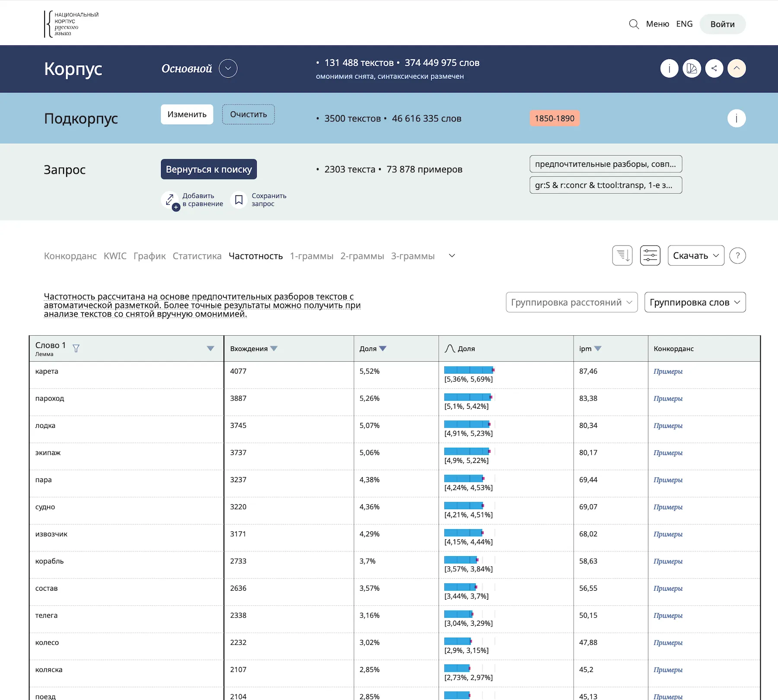Click occurrences value 3237 for пара

[x=238, y=480]
